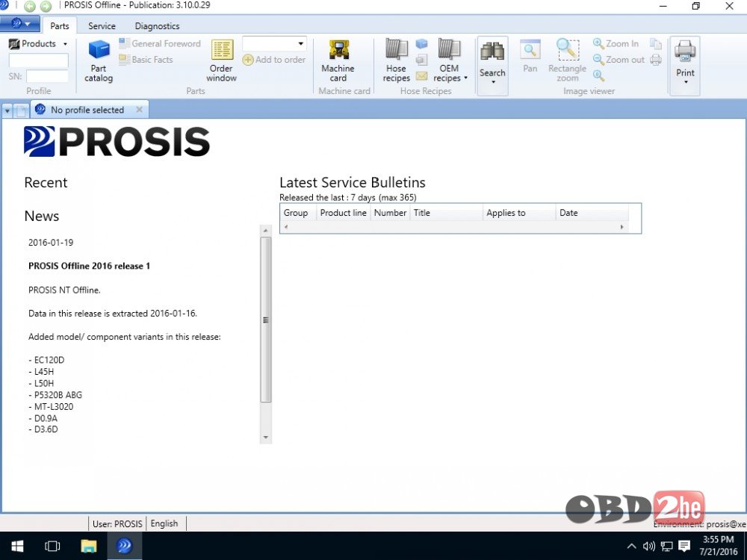This screenshot has height=560, width=747.
Task: Open the Action Center notifications
Action: pos(684,547)
